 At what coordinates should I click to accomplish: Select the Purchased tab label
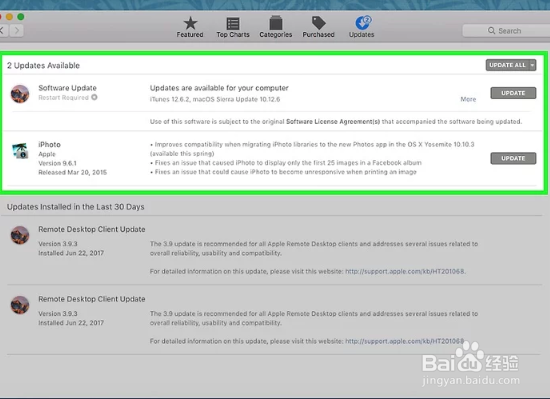coord(318,35)
